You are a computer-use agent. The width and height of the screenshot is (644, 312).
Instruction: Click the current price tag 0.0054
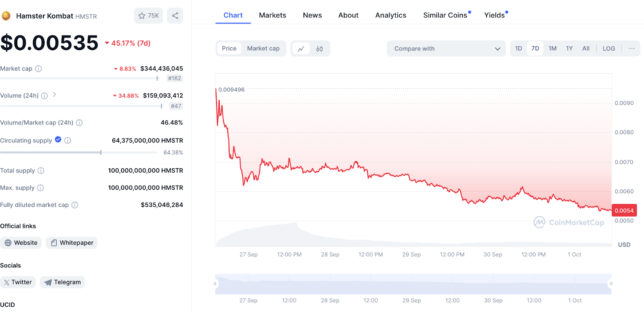(x=624, y=211)
